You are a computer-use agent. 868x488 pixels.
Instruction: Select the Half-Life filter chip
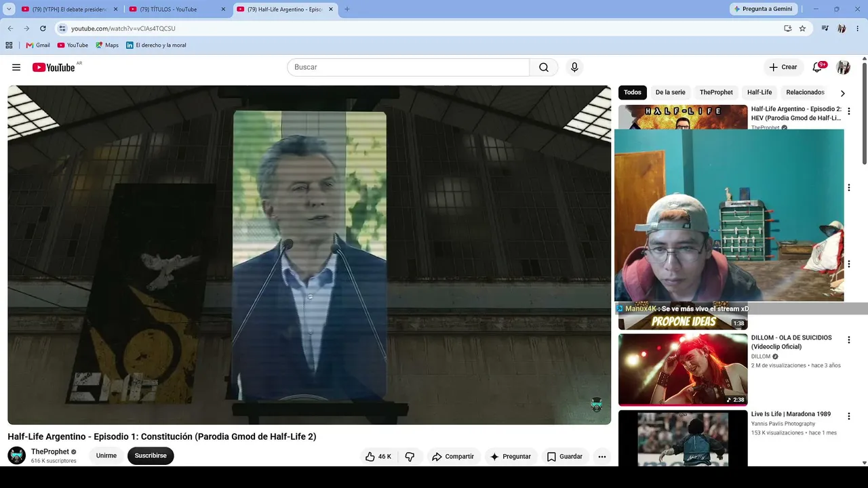(759, 92)
